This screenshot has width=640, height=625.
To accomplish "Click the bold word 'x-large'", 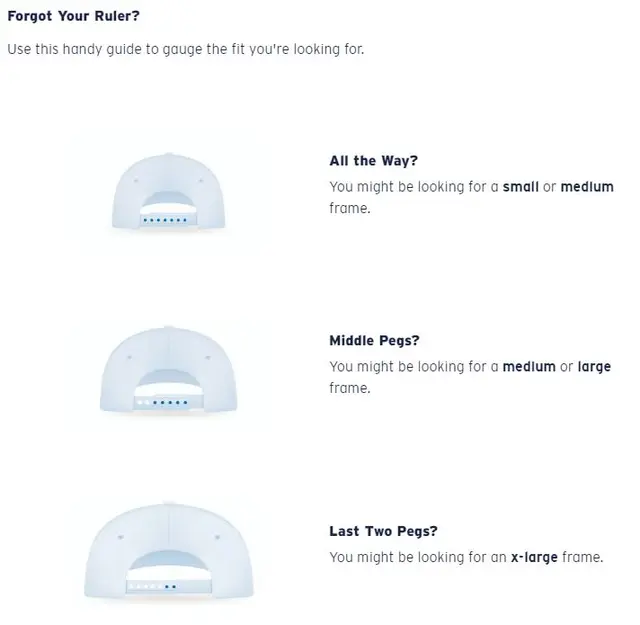I will pyautogui.click(x=534, y=557).
